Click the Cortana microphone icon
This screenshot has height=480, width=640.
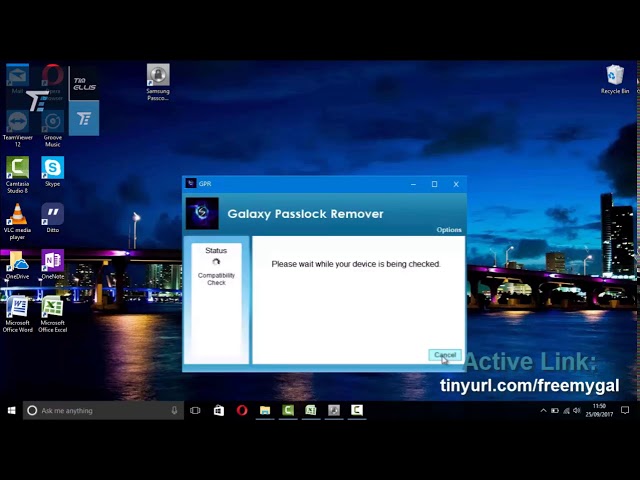(174, 411)
